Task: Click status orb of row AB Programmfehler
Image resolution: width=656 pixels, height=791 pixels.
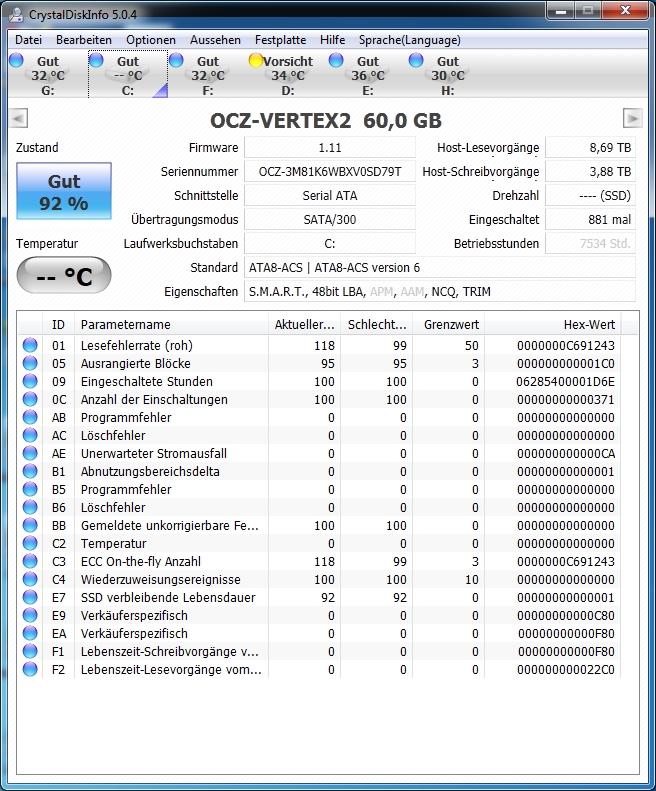Action: 30,417
